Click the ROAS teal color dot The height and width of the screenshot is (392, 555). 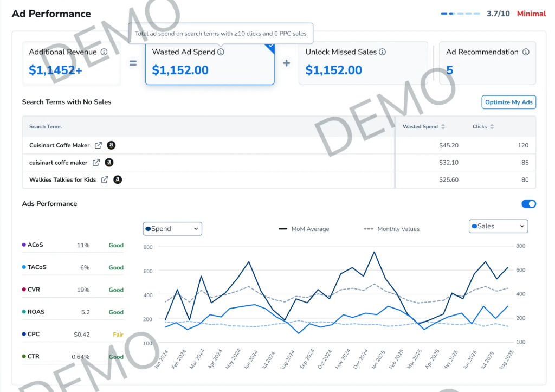(x=24, y=312)
